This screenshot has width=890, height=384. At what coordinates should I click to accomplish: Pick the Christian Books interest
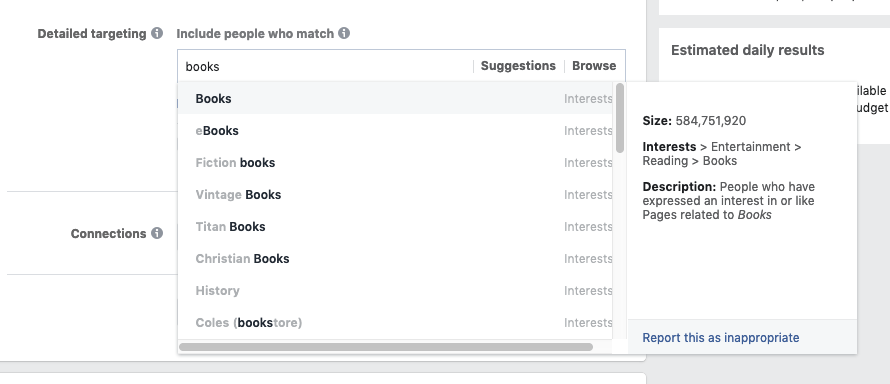[x=396, y=259]
